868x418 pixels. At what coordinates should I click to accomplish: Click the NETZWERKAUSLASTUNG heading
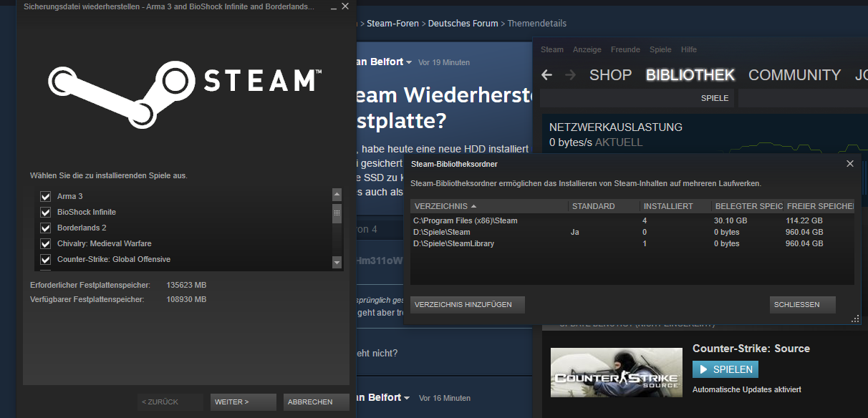click(x=616, y=127)
